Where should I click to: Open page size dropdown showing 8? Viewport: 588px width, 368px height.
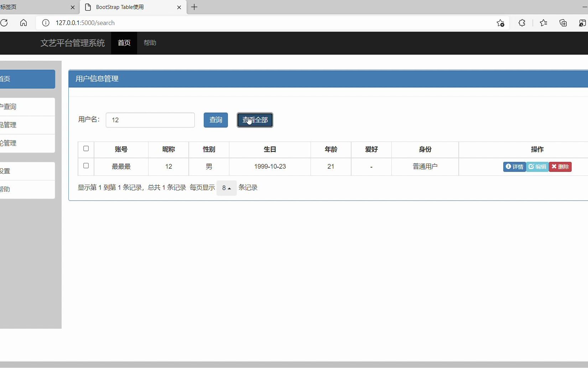click(227, 188)
